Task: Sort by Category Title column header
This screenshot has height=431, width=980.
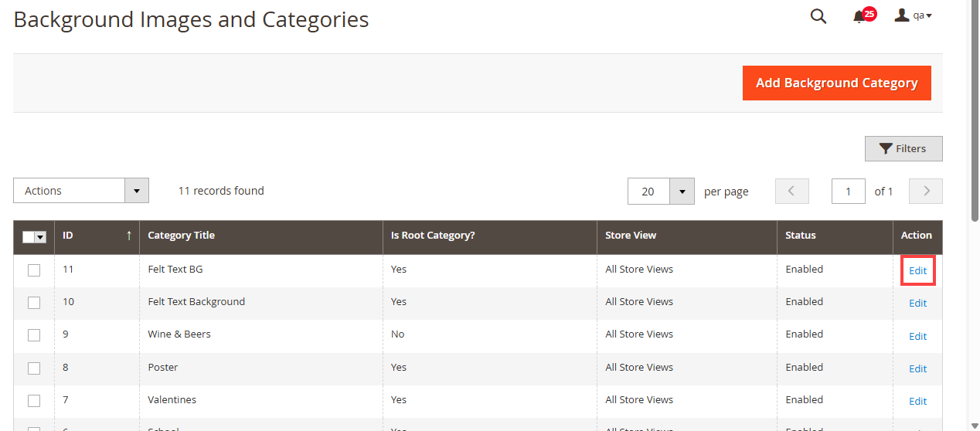Action: [x=182, y=236]
